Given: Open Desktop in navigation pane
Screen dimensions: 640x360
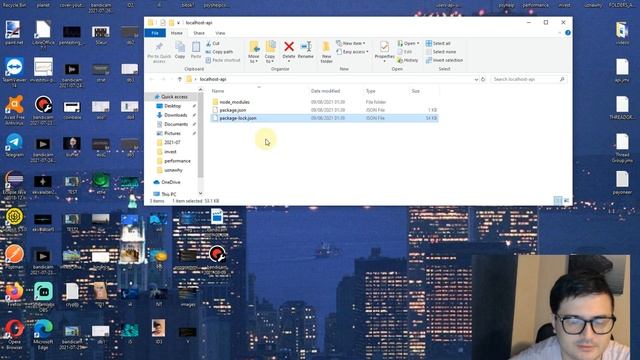Looking at the screenshot, I should tap(172, 106).
